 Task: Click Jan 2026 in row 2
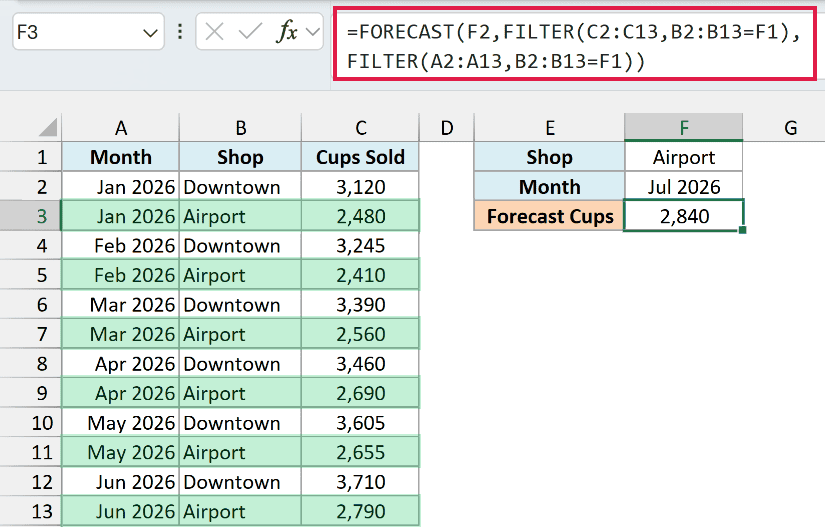[x=120, y=187]
